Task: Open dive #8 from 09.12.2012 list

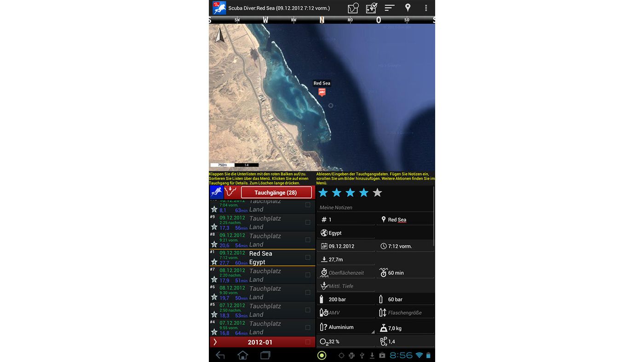Action: (258, 240)
